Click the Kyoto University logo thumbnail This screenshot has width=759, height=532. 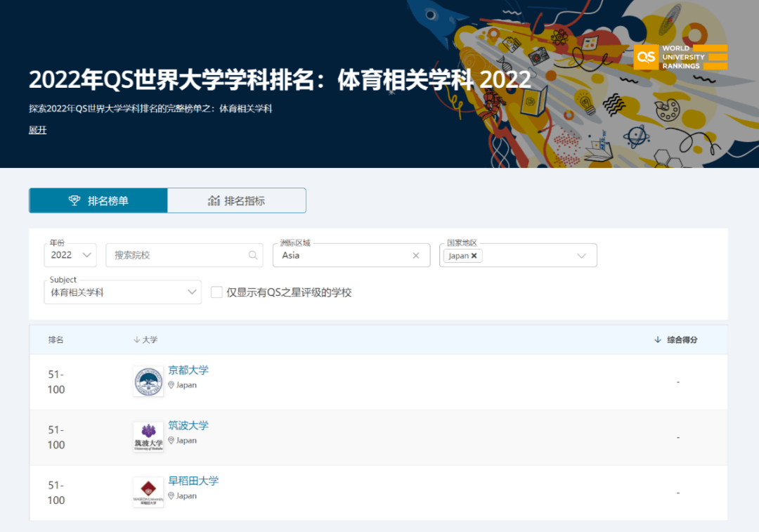click(x=148, y=382)
